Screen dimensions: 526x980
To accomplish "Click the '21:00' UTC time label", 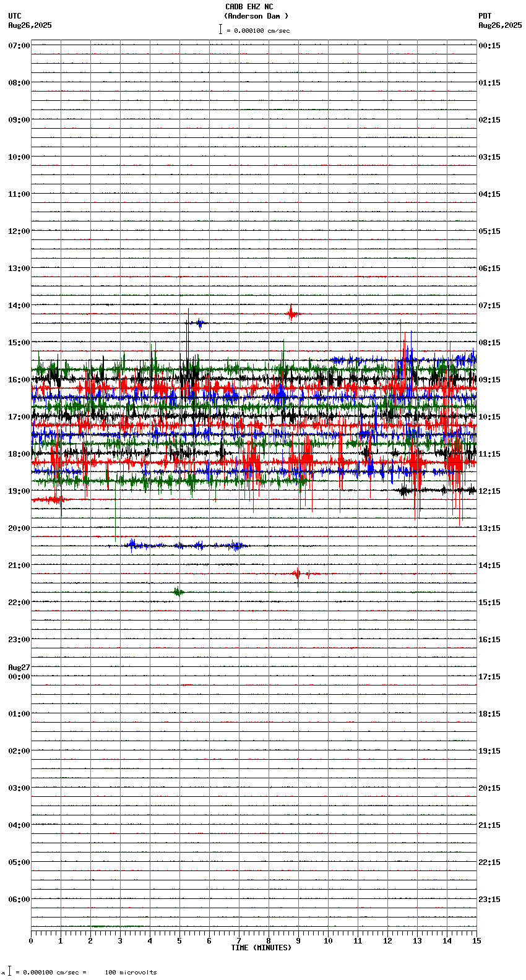I will click(19, 565).
